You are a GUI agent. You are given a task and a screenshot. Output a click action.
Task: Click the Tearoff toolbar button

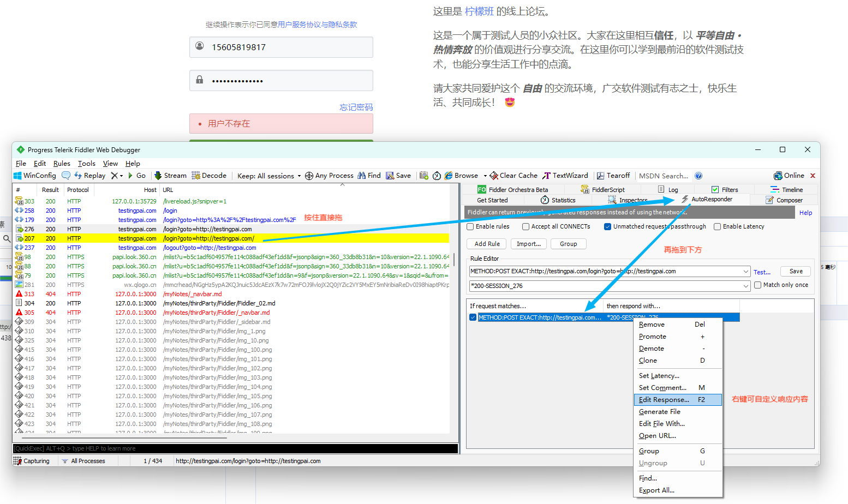click(x=613, y=176)
